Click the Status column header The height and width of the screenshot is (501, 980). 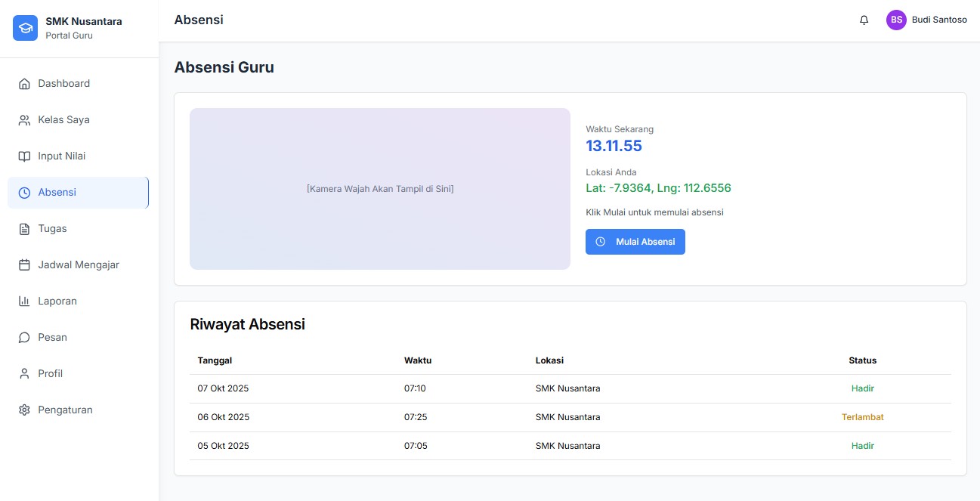coord(862,360)
